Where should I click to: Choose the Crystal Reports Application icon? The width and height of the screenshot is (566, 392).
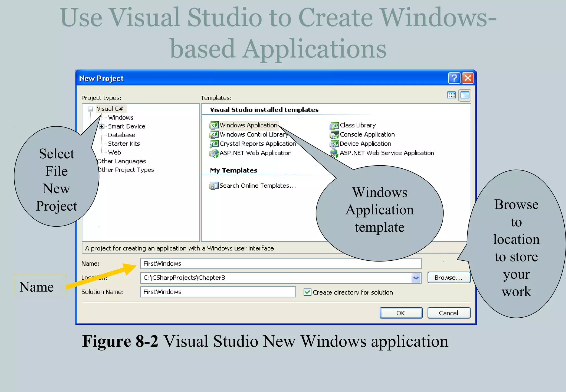[x=214, y=144]
